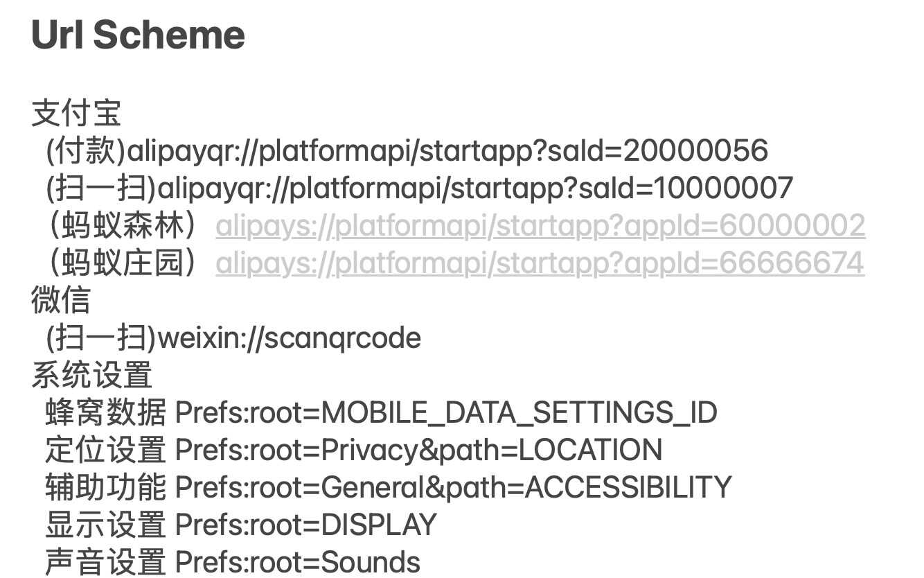Click the weixin://scanqrcode text
The width and height of the screenshot is (924, 578).
click(x=290, y=338)
